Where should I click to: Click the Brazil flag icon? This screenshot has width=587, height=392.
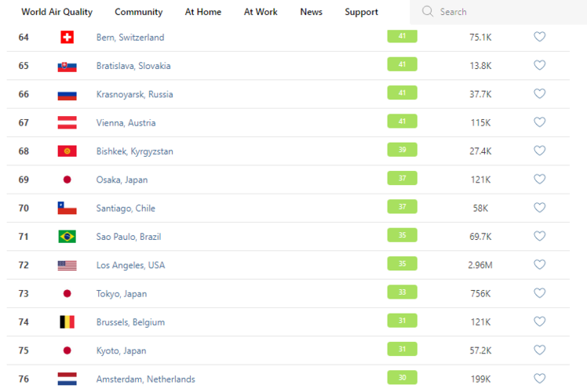click(x=67, y=237)
